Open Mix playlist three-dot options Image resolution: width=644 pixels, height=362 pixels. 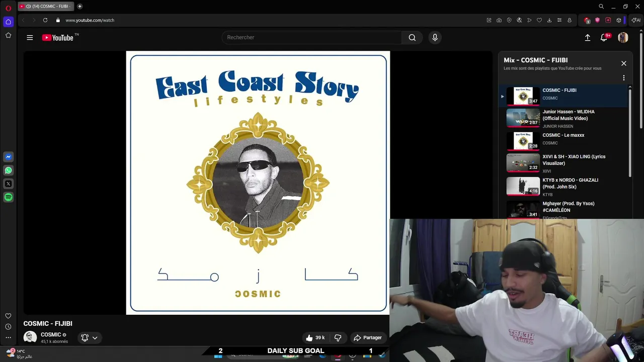click(623, 78)
